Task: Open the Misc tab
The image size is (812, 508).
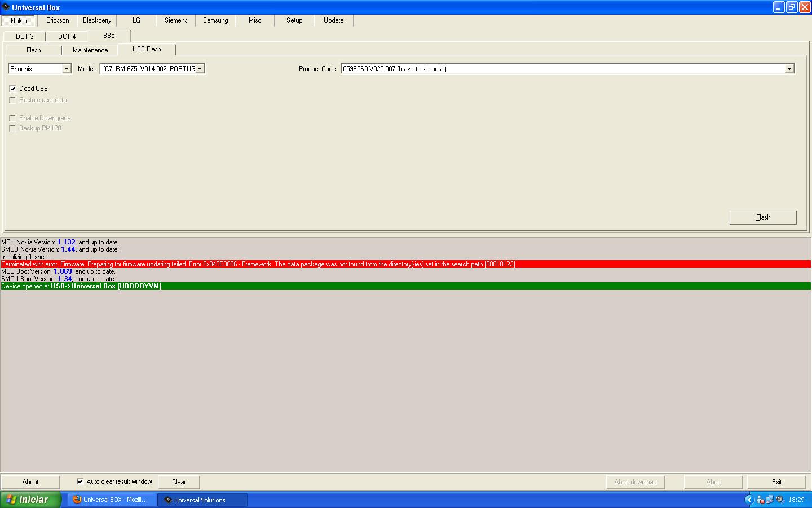Action: click(255, 20)
